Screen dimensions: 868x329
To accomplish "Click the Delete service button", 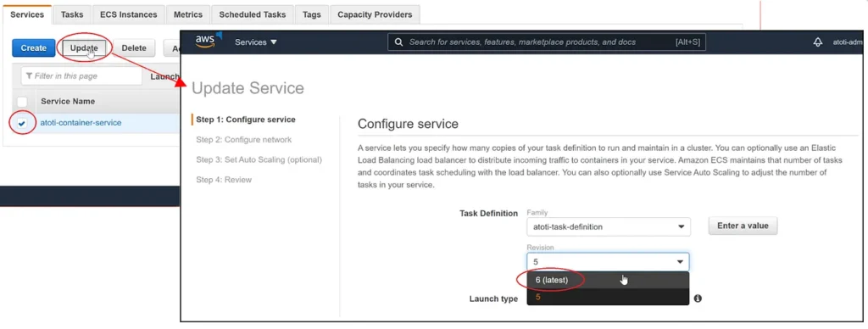I will [134, 48].
